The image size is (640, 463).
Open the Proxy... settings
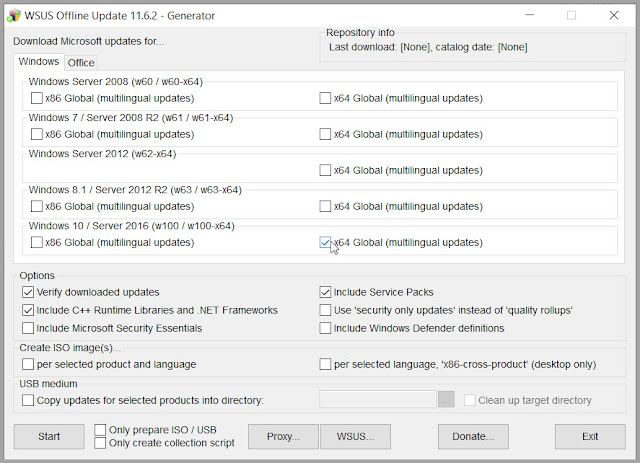(283, 436)
